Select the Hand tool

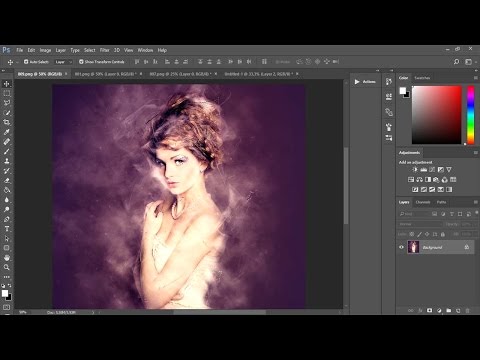click(x=7, y=258)
